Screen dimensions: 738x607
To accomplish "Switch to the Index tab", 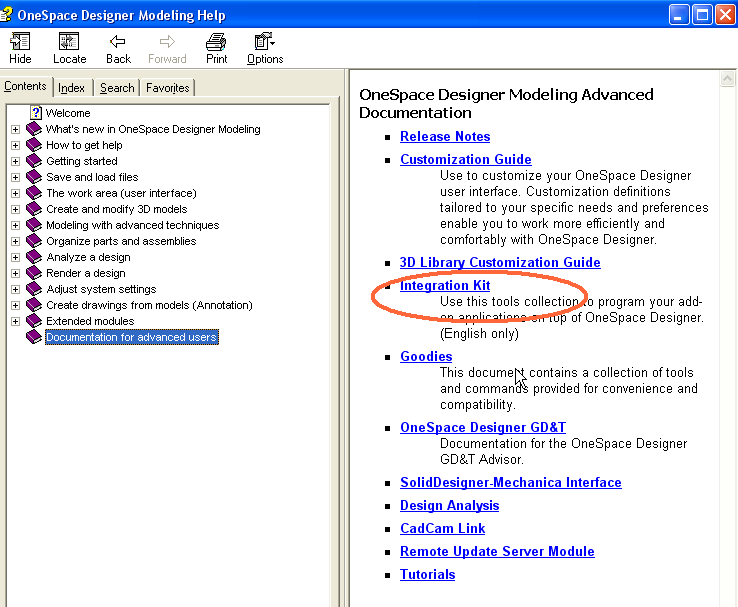I will coord(72,88).
